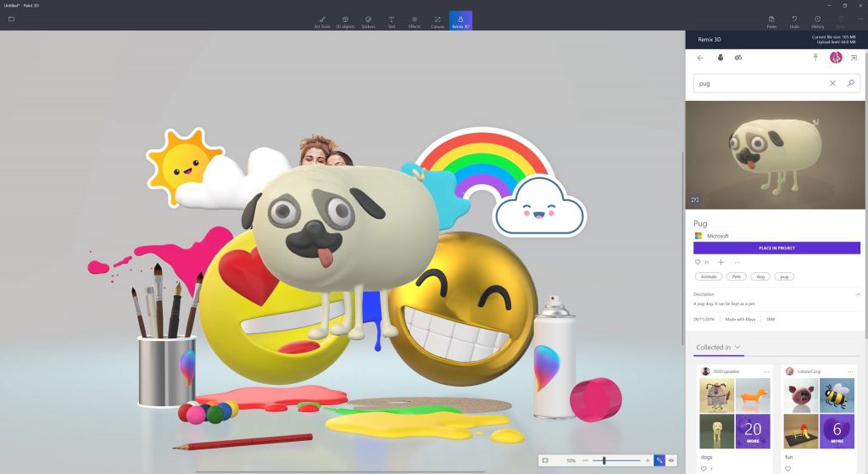
Task: Toggle the like heart on Pug model
Action: (x=698, y=262)
